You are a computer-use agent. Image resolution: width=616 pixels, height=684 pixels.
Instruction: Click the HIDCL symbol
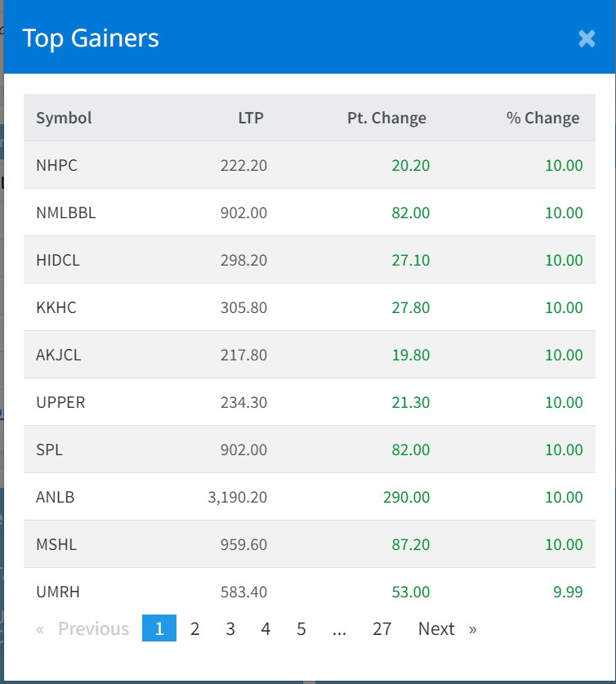tap(58, 260)
